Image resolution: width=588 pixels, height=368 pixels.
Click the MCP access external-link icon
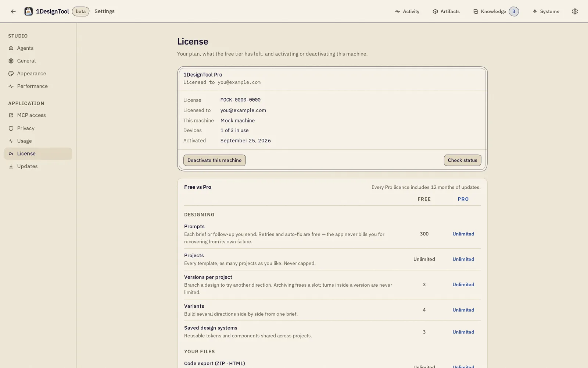tap(11, 115)
